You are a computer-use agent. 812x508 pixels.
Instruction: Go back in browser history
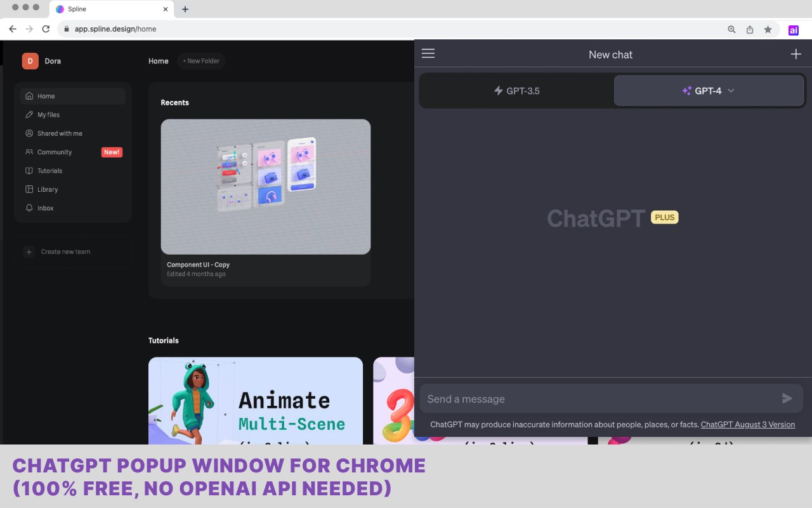(13, 29)
